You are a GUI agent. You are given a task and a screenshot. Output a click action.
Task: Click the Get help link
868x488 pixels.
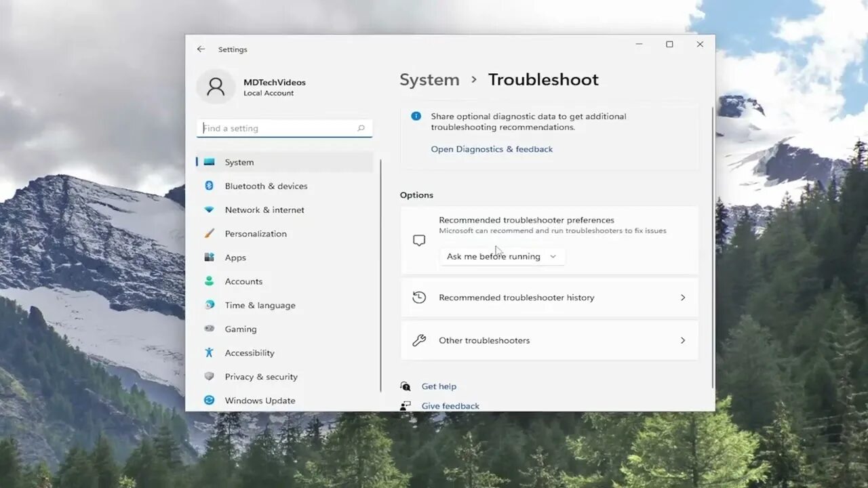[439, 386]
